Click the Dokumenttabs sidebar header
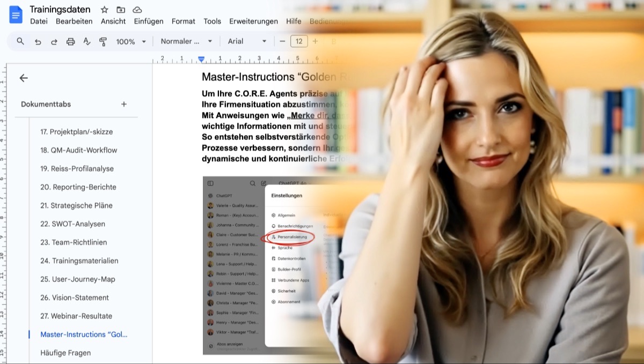 46,104
